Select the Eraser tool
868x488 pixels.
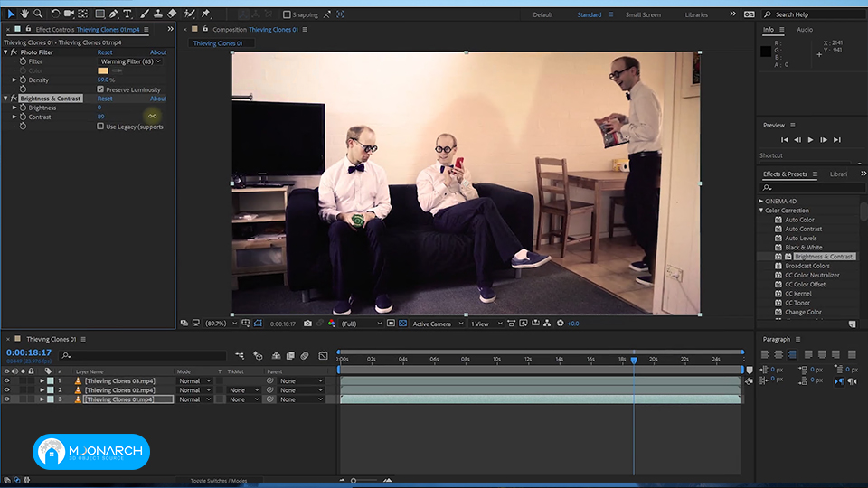172,14
